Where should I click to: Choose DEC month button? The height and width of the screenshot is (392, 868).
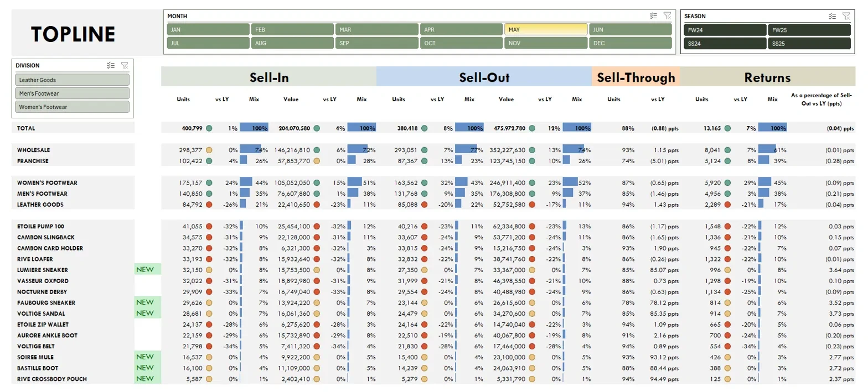point(630,43)
